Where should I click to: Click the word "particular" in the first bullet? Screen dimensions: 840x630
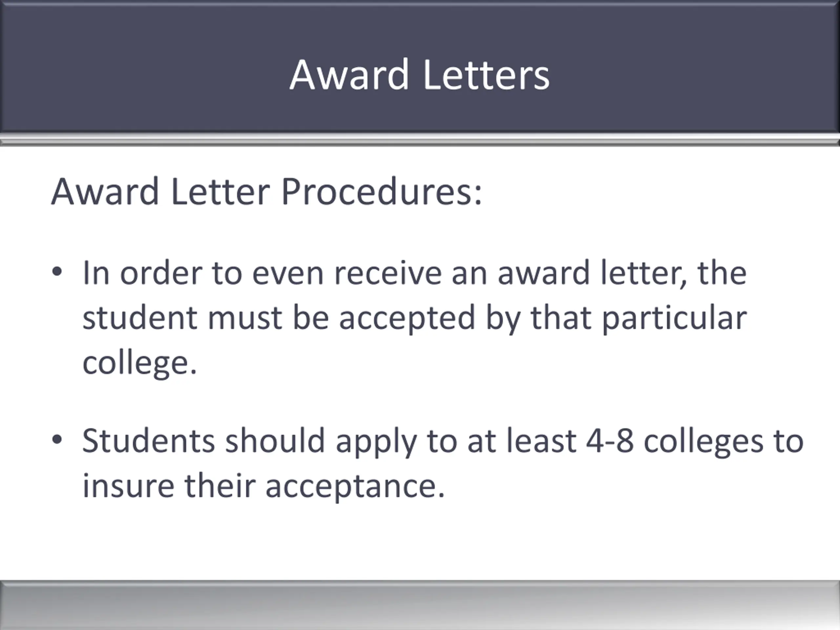point(675,318)
